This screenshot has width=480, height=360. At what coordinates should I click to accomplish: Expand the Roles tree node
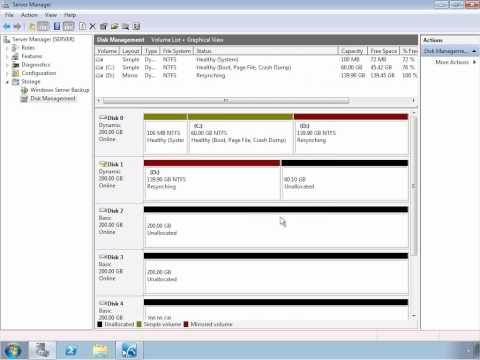(7, 48)
